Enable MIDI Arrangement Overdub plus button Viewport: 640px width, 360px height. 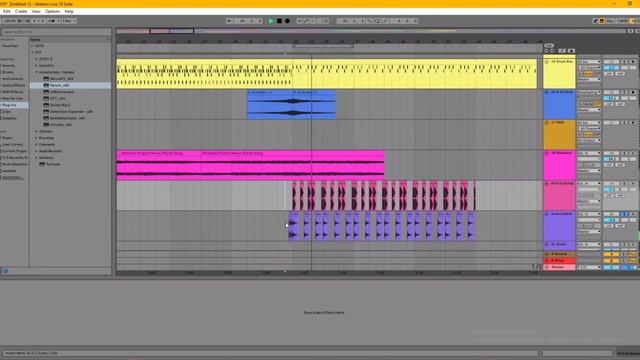(x=299, y=21)
